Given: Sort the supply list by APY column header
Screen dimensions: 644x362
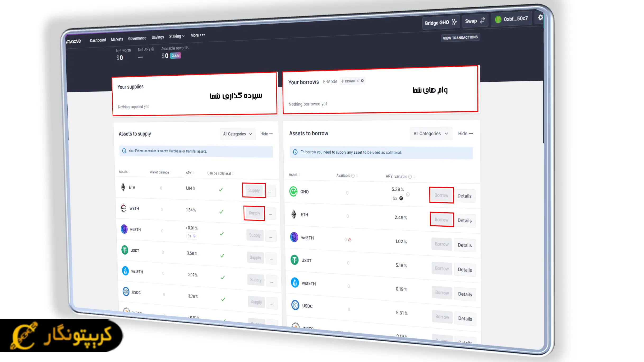Looking at the screenshot, I should (x=189, y=173).
